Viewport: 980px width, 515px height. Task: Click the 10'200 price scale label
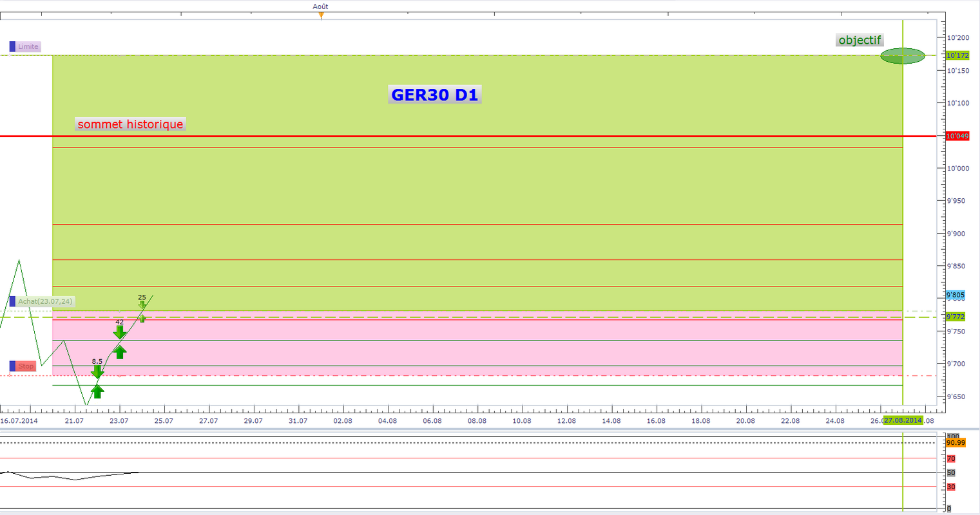point(958,38)
